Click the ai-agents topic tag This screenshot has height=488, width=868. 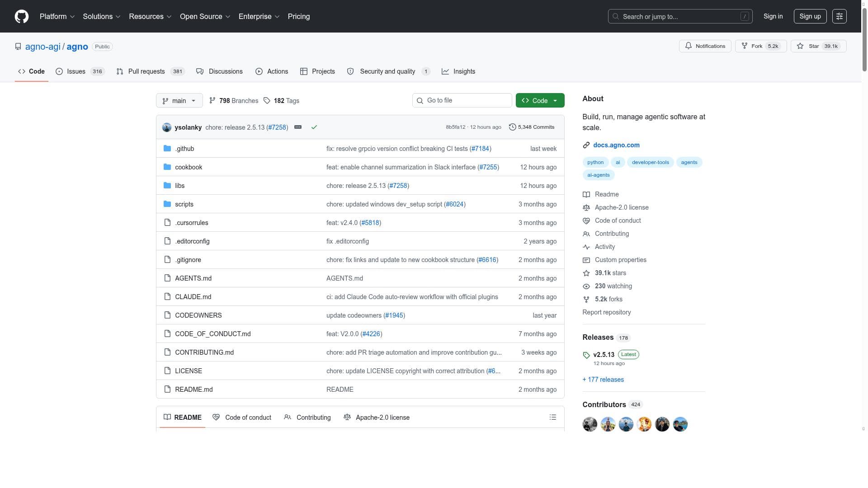598,175
